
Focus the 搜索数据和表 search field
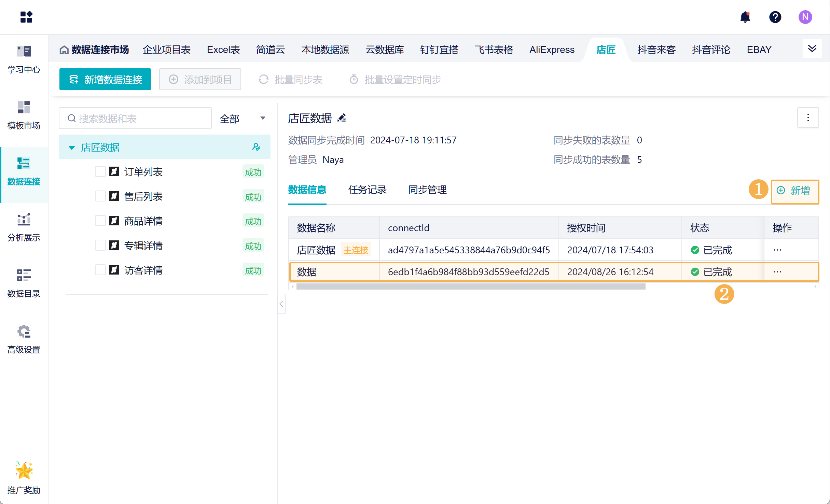pyautogui.click(x=135, y=118)
